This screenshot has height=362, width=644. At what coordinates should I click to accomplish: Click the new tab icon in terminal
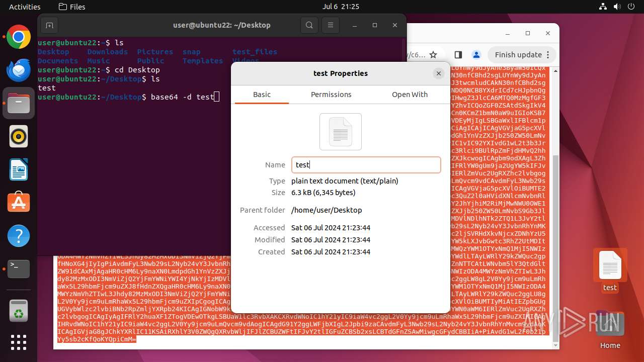tap(49, 25)
